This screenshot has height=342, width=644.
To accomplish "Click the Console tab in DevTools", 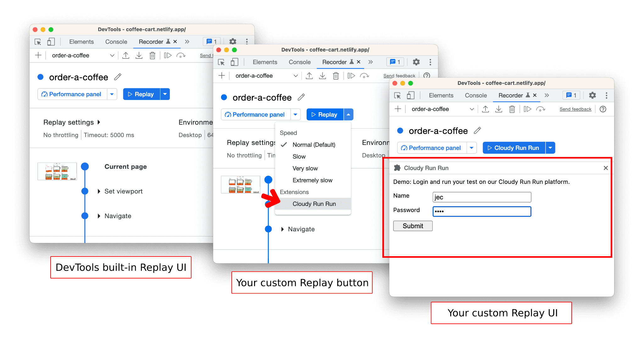I will pyautogui.click(x=116, y=41).
